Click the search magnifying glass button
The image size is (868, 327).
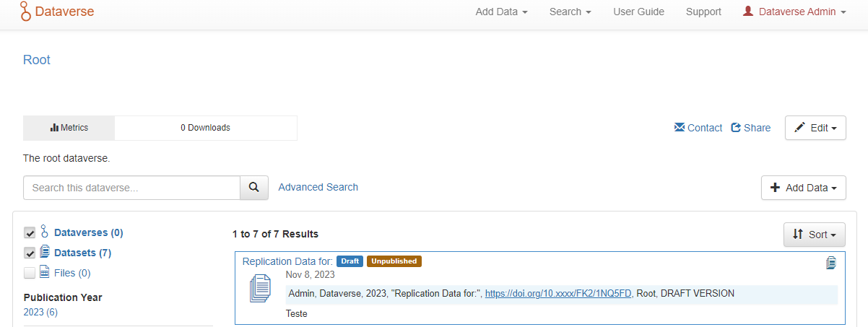click(254, 188)
